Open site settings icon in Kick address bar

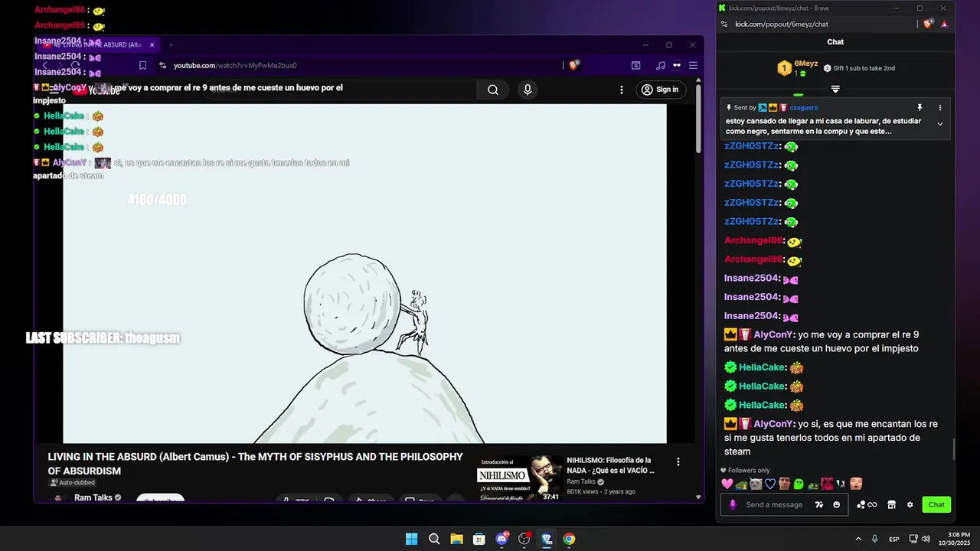(724, 24)
